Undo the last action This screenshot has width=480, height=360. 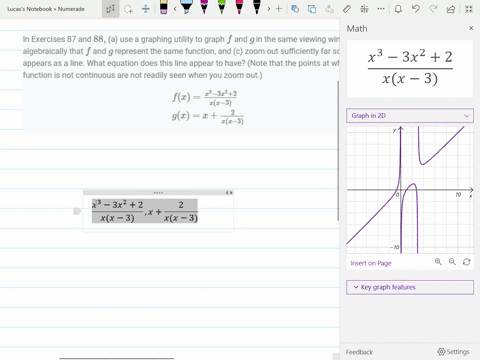click(x=415, y=9)
